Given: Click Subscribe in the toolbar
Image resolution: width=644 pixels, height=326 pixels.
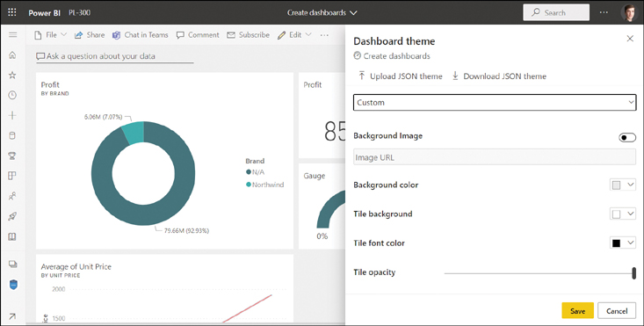Looking at the screenshot, I should coord(248,35).
